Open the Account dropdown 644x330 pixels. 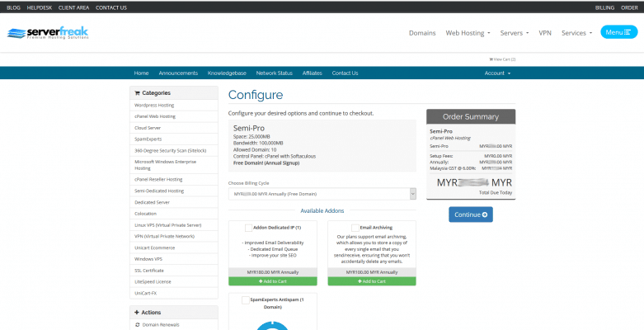[x=497, y=73]
